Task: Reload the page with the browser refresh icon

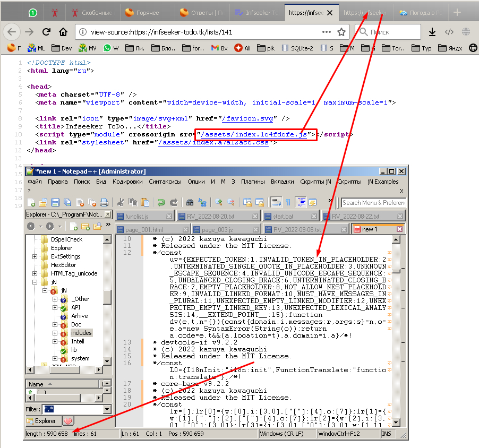Action: point(46,32)
